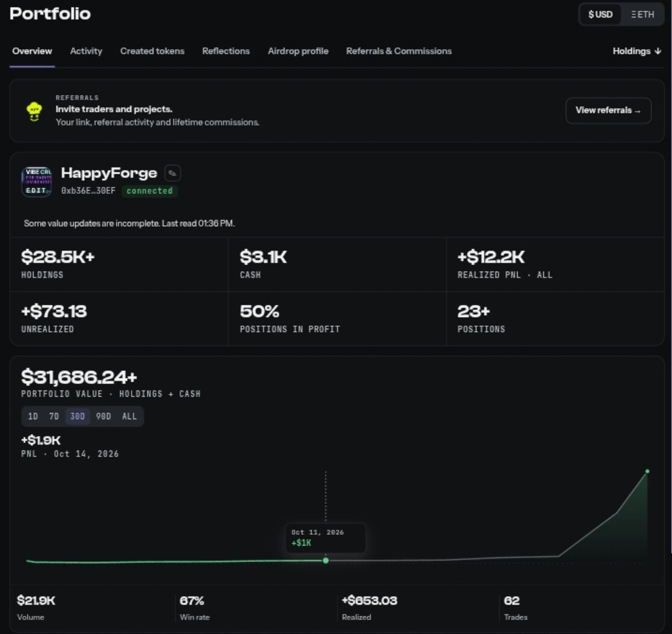672x634 pixels.
Task: Click the $21.9K volume stat
Action: coord(36,600)
